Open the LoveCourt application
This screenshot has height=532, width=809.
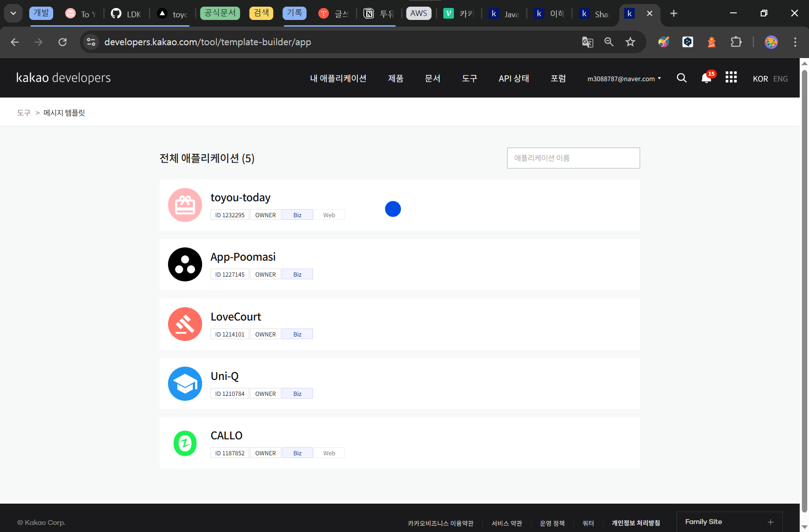[399, 324]
